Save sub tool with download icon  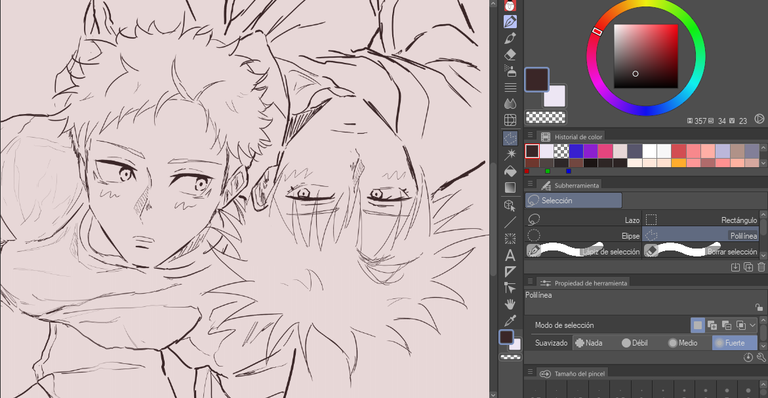coord(735,267)
